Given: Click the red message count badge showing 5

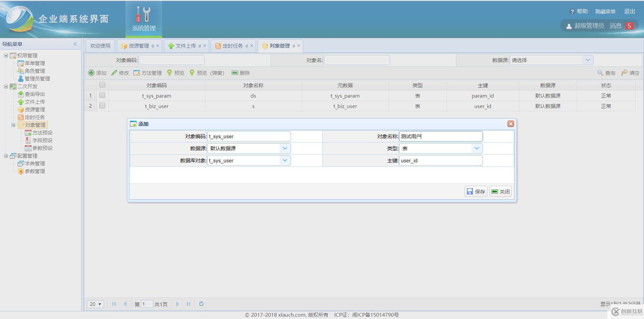Looking at the screenshot, I should pyautogui.click(x=630, y=25).
